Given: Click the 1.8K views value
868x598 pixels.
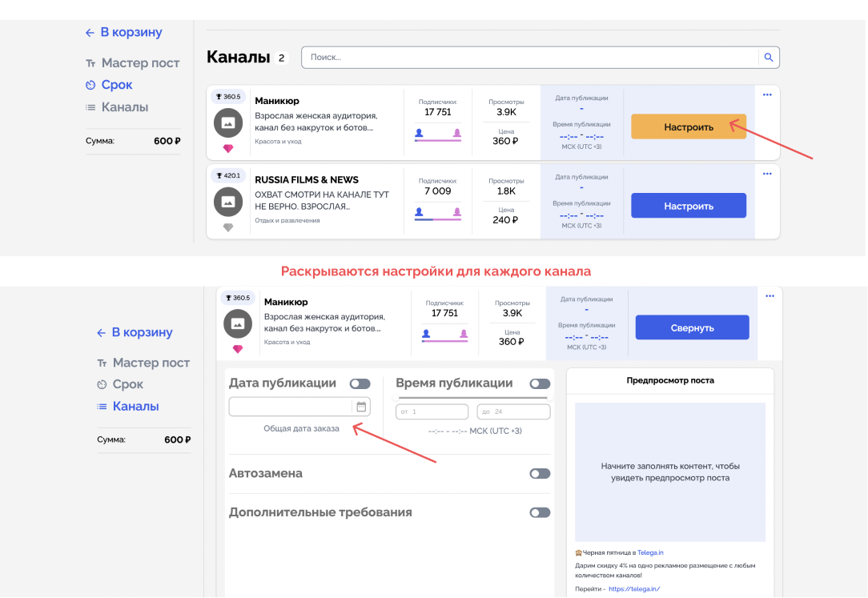Looking at the screenshot, I should (506, 191).
